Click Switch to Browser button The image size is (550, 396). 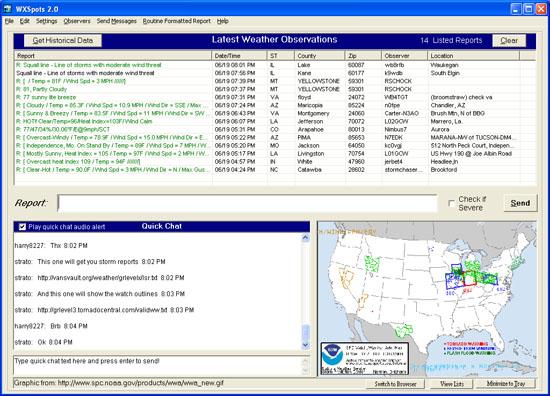(395, 384)
